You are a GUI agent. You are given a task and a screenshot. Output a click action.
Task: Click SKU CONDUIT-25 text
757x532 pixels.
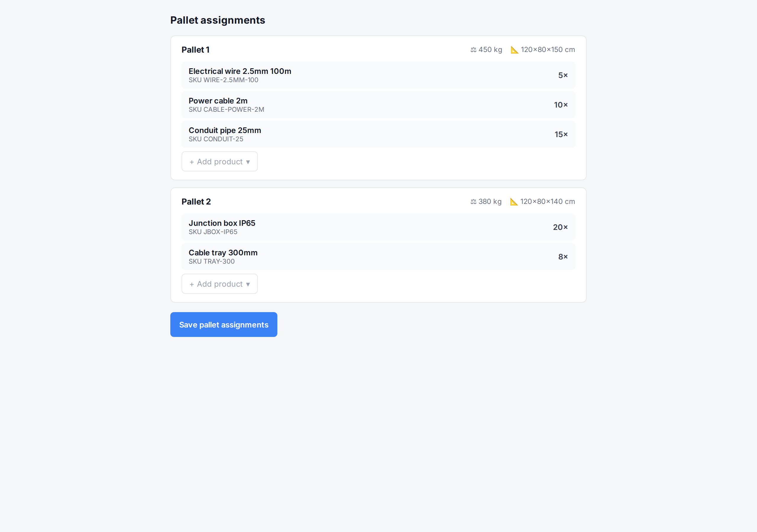216,139
